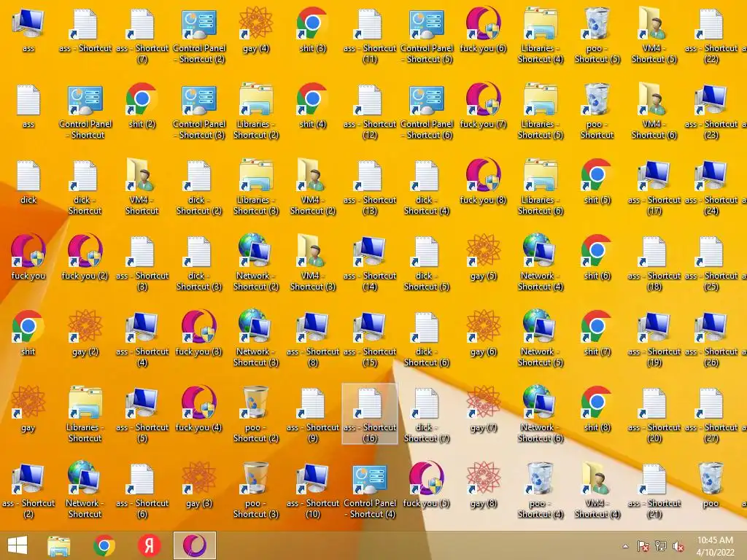Select VM4 - Shortcut (3) icon
This screenshot has width=747, height=560.
pos(312,262)
